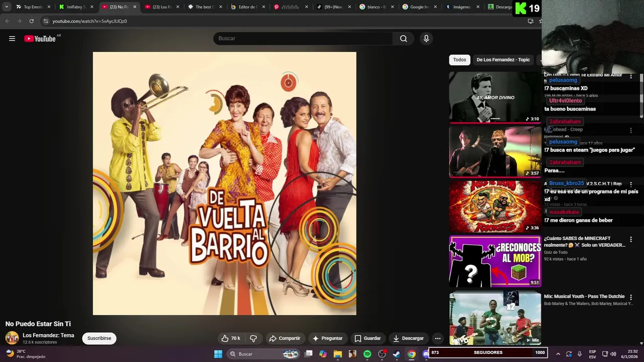
Task: Switch to Top Emote browser tab
Action: [33, 7]
